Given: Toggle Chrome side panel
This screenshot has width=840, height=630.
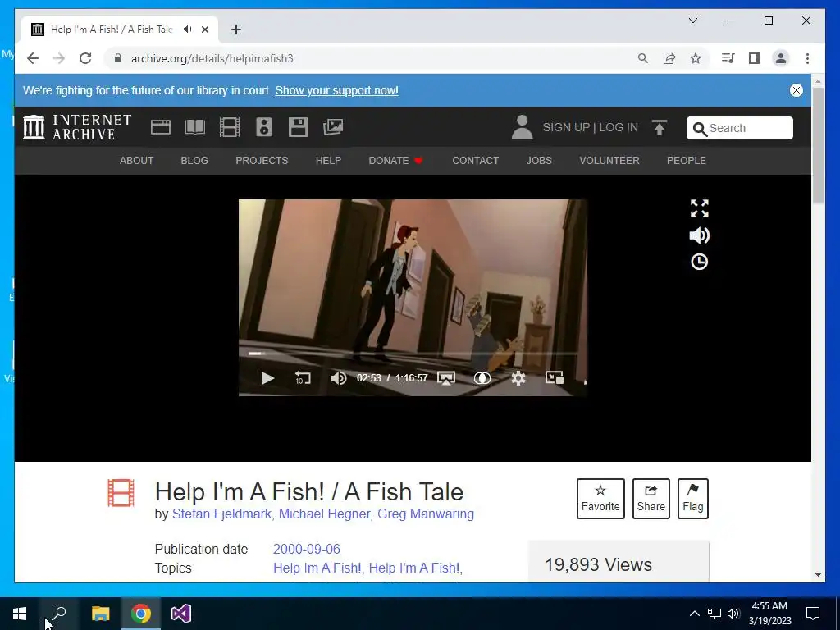Looking at the screenshot, I should pos(755,58).
